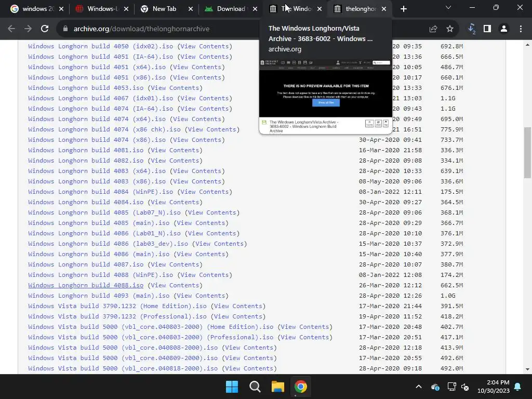Download Vista build 3790.1232 (Professional).iso
The image size is (532, 399).
click(x=117, y=316)
